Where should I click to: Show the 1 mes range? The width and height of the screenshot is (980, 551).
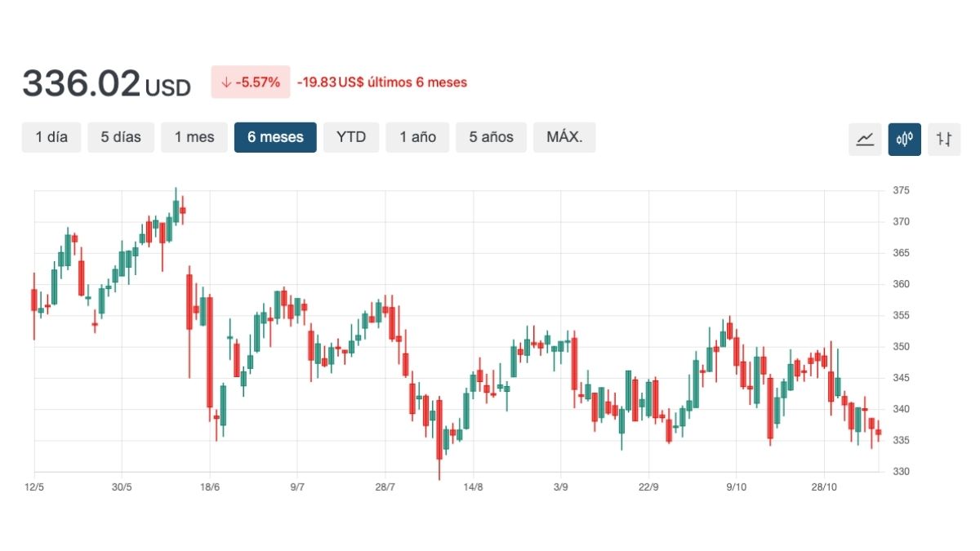194,137
